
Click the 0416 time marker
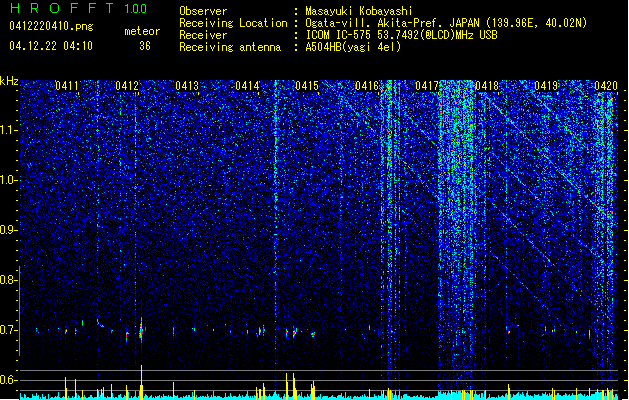pyautogui.click(x=367, y=86)
